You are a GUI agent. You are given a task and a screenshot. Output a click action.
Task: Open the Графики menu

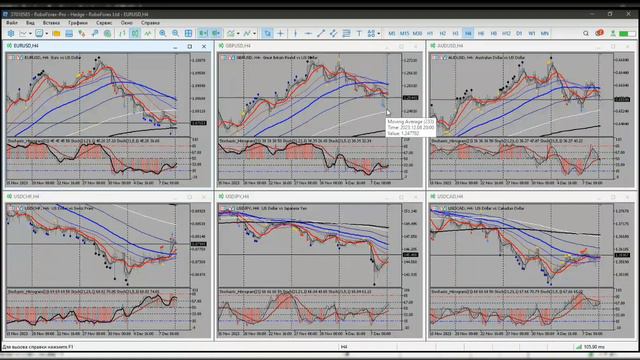pos(78,23)
